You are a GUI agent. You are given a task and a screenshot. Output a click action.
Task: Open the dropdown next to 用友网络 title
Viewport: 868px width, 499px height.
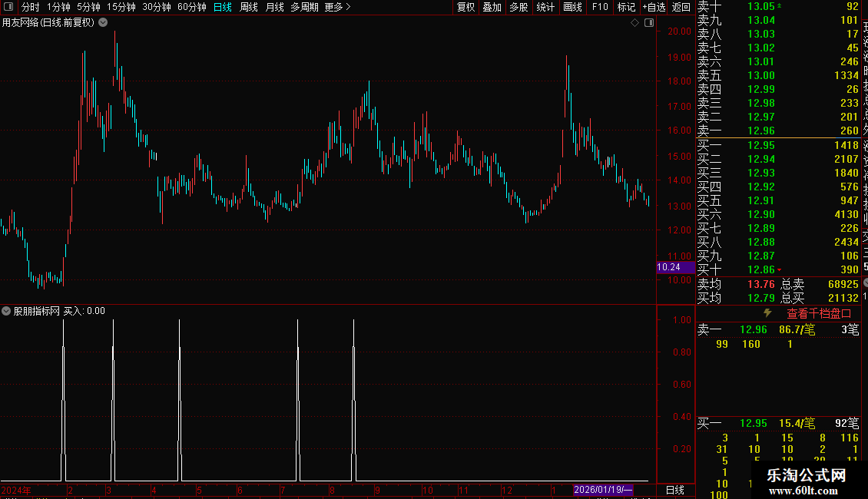[x=103, y=23]
